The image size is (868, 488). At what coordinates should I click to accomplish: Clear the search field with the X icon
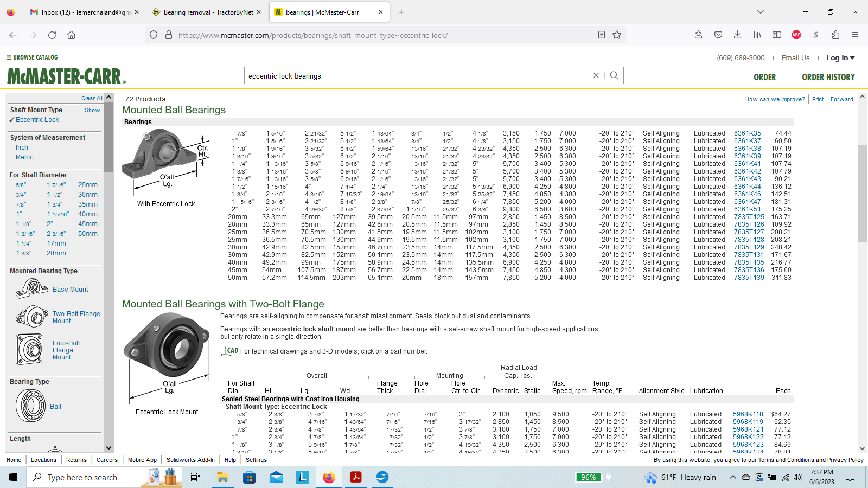tap(596, 75)
